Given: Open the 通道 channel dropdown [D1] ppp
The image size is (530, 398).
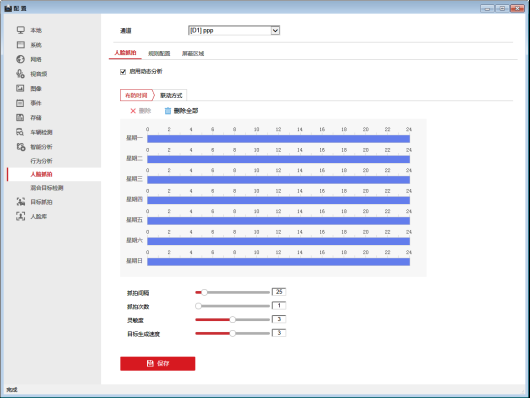Looking at the screenshot, I should coord(234,30).
